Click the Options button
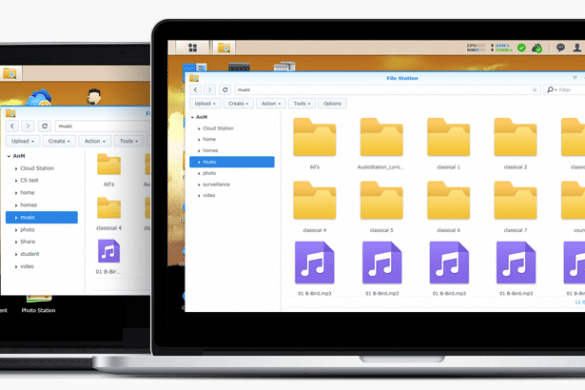The width and height of the screenshot is (585, 390). point(332,103)
